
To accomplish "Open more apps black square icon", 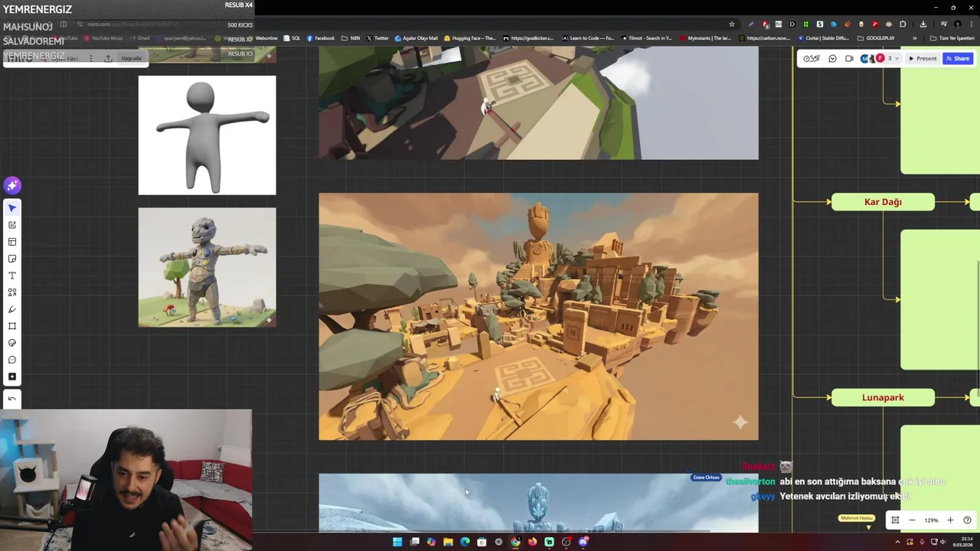I will point(11,377).
